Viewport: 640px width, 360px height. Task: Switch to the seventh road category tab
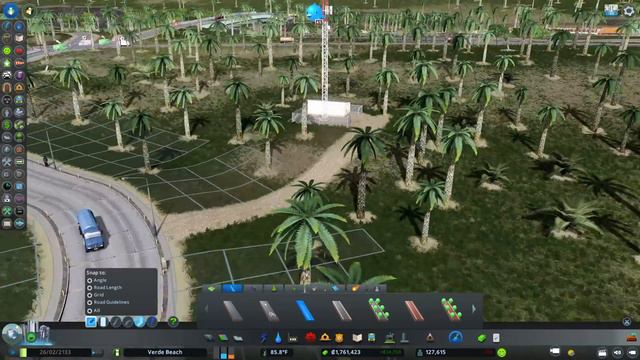pyautogui.click(x=336, y=289)
